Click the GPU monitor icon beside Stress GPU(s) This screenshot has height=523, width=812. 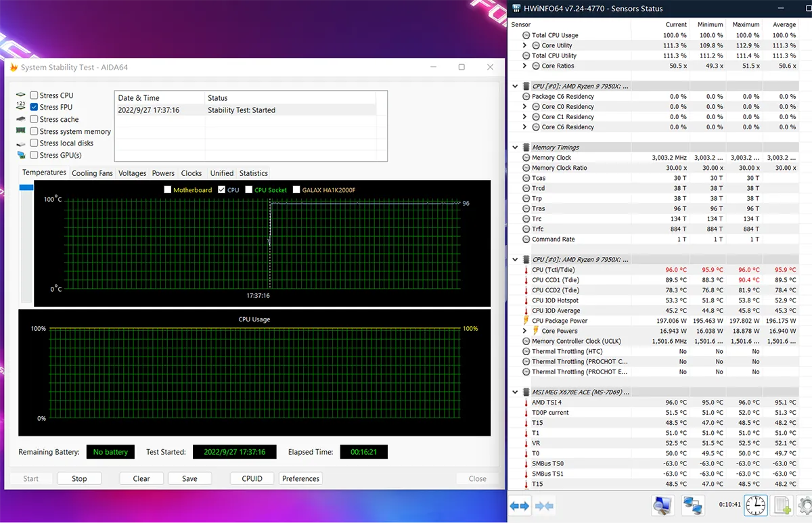point(21,155)
